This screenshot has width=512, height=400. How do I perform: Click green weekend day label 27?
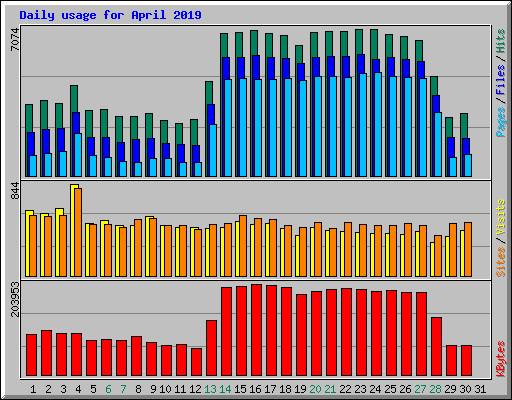420,389
